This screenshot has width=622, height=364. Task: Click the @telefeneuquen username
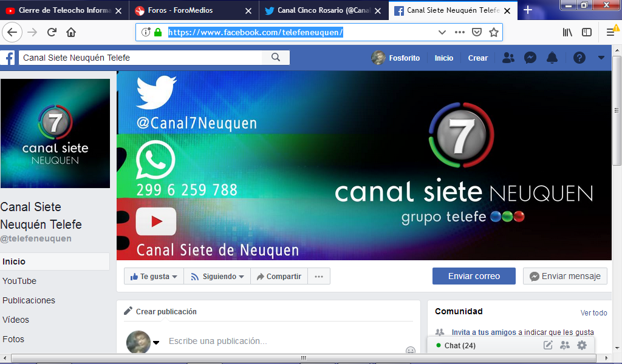[36, 238]
